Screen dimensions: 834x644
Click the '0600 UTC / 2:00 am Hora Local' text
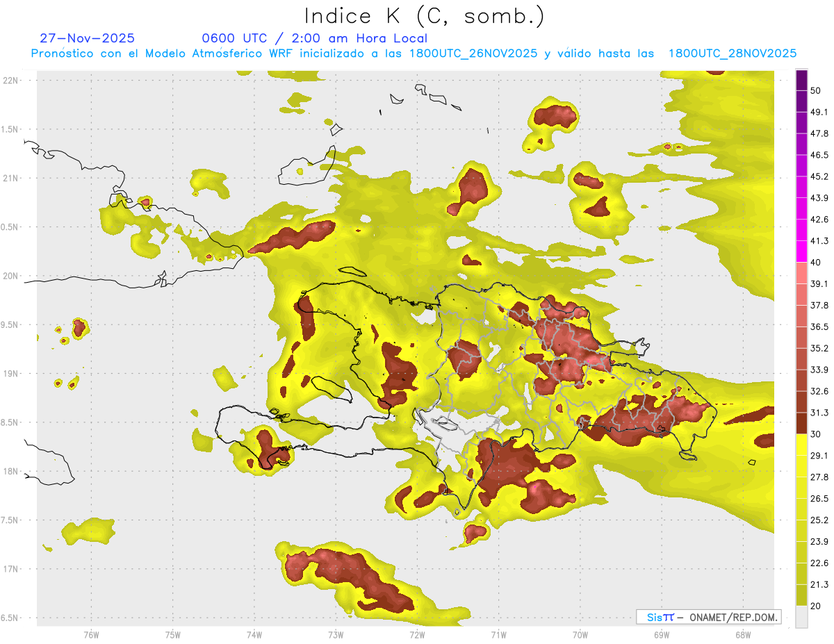pyautogui.click(x=314, y=38)
